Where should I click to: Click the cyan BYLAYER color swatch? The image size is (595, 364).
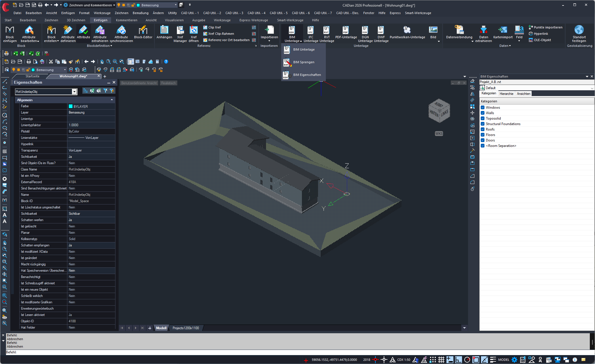tap(71, 106)
